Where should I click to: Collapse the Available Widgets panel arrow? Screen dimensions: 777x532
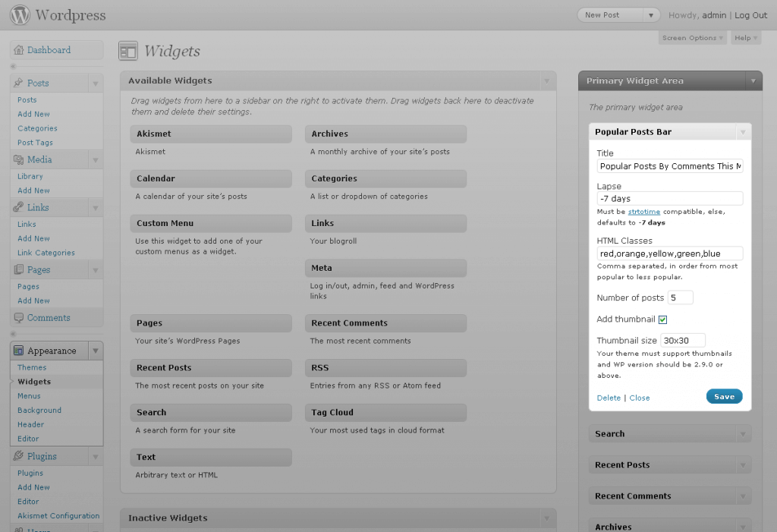[546, 80]
